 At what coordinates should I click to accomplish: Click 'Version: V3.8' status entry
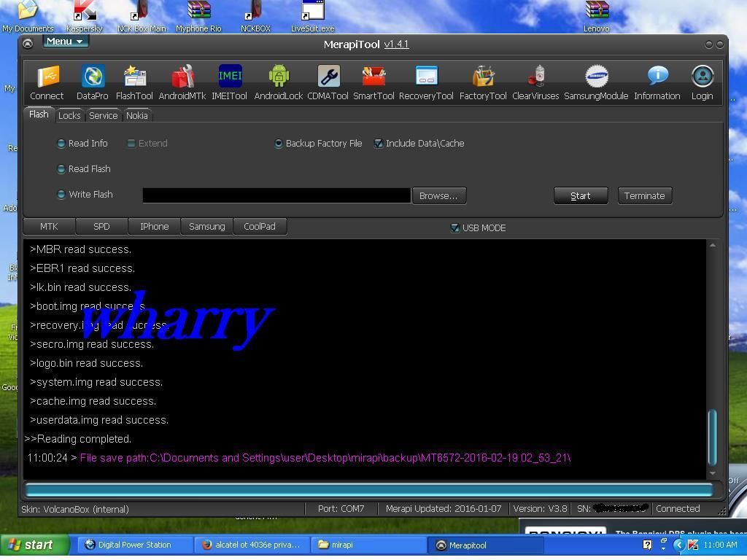541,509
